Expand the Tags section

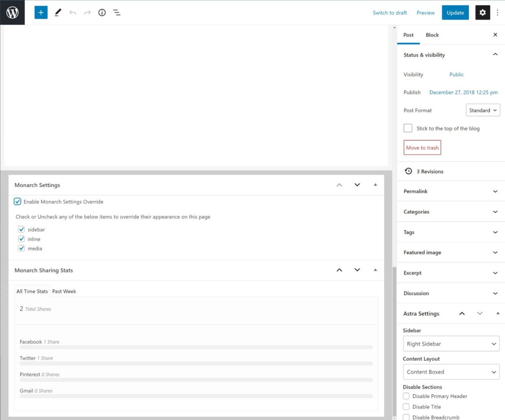click(451, 232)
